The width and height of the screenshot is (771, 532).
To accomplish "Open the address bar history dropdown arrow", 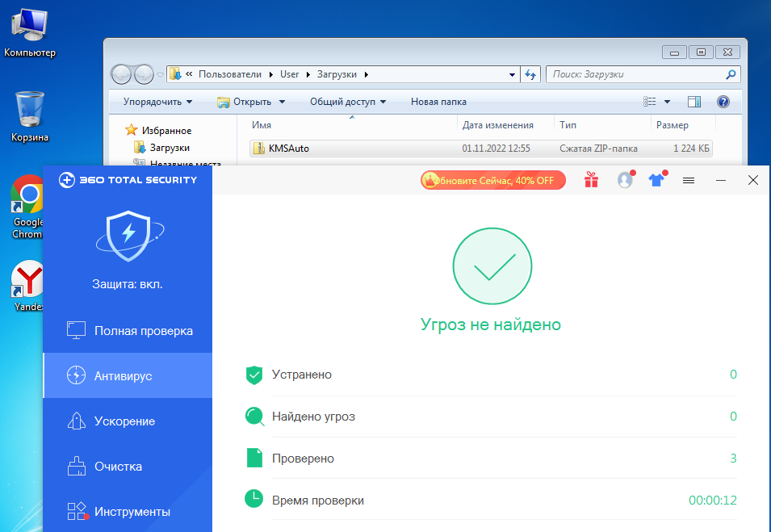I will point(512,75).
